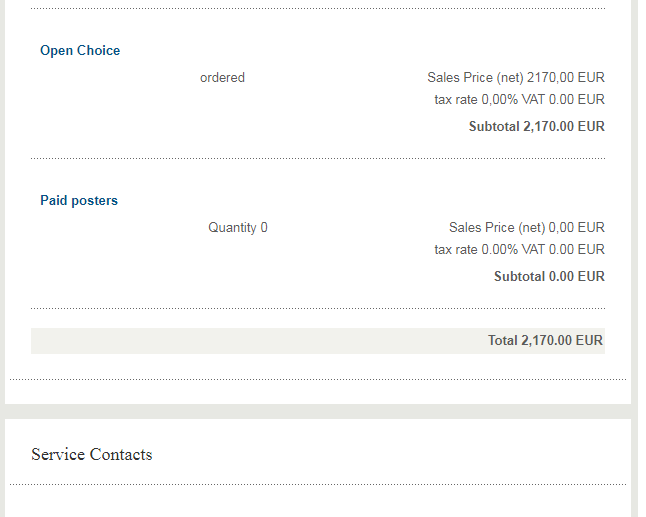This screenshot has height=517, width=646.
Task: Click the 2,170.00 EUR total amount
Action: (x=562, y=341)
